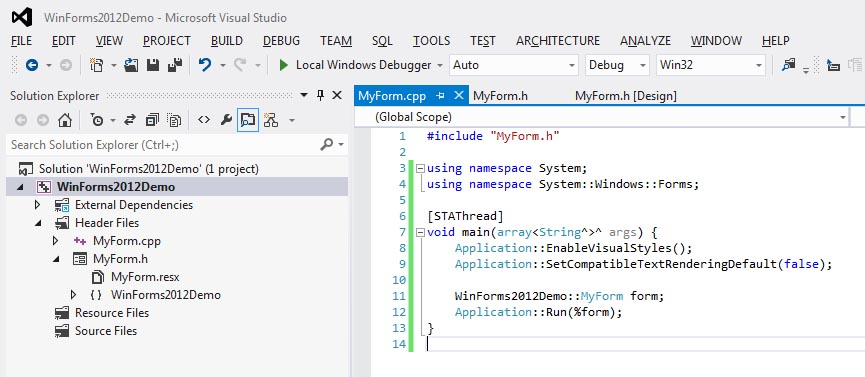
Task: Collapse the WinForms2012Demo project node
Action: [20, 187]
